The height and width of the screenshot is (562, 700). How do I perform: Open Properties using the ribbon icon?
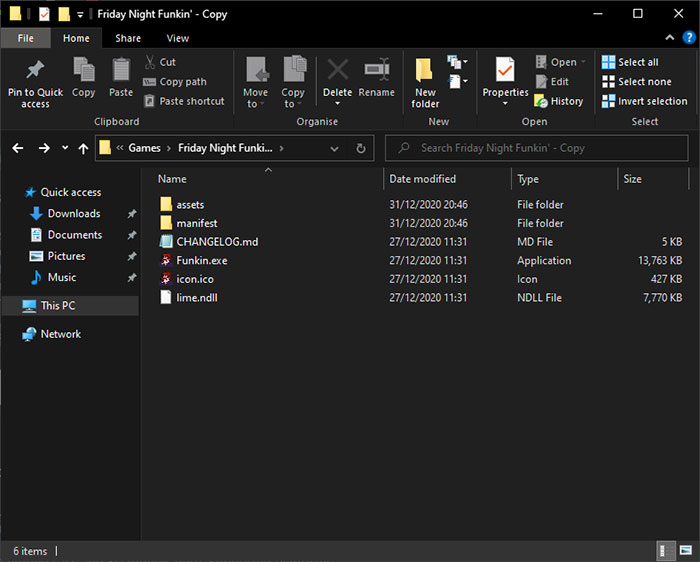pos(505,72)
